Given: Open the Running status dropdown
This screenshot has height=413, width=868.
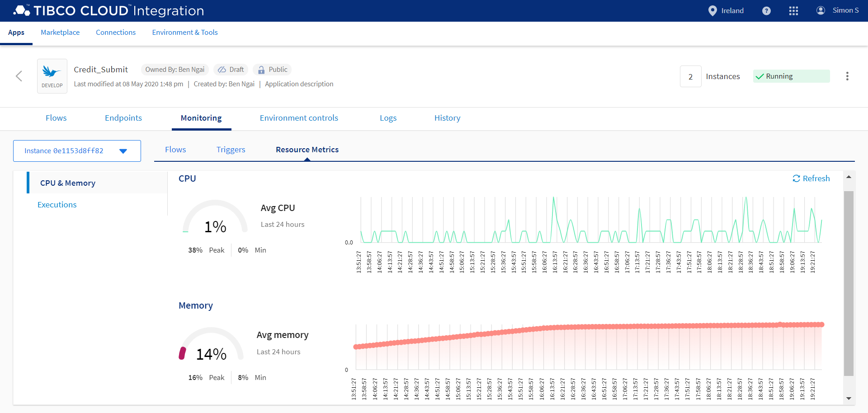Looking at the screenshot, I should (x=791, y=76).
